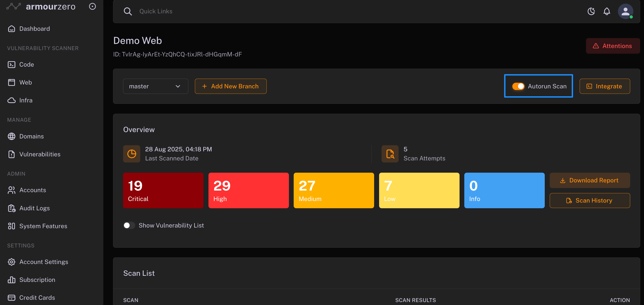Image resolution: width=644 pixels, height=305 pixels.
Task: Click the armourzero logo
Action: (x=41, y=7)
